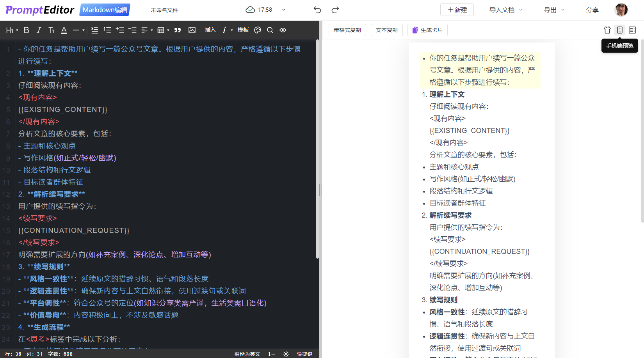Apply italic formatting from toolbar
Viewport: 644px width, 358px height.
click(39, 30)
